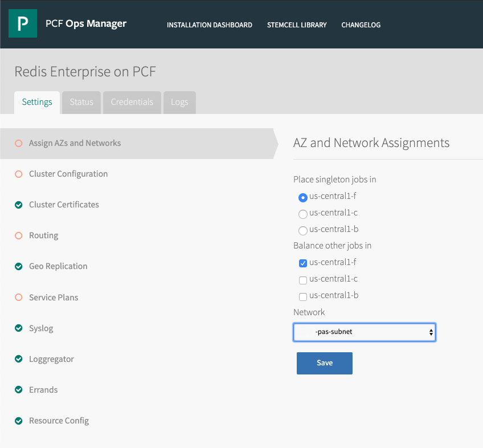
Task: Enable us-central1-c checkbox for balancing jobs
Action: point(303,280)
